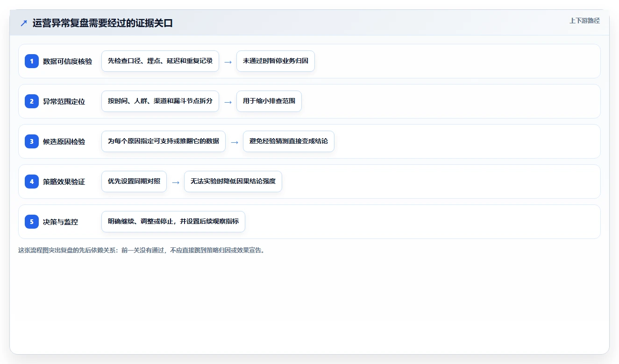
Task: Click the 候选原因检验 step label
Action: point(64,141)
